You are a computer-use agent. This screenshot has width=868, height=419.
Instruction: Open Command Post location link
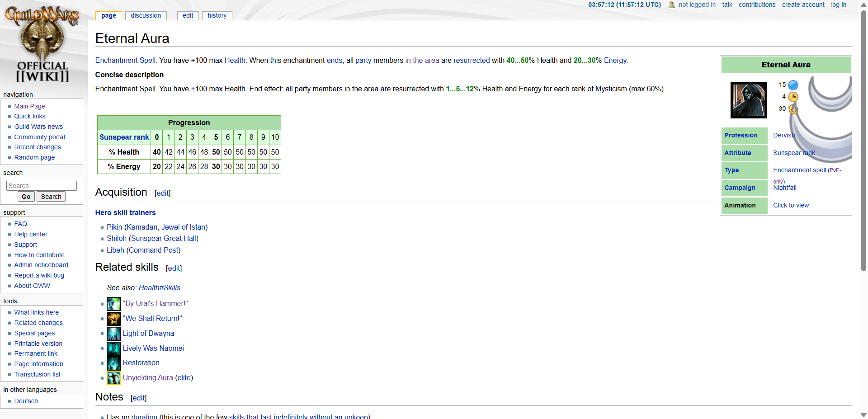[153, 250]
